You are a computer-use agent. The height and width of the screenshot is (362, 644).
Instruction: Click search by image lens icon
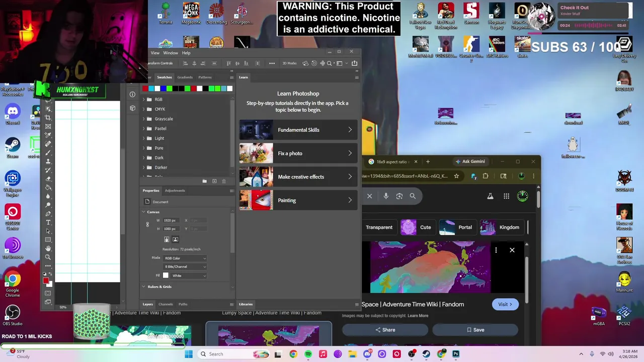click(x=399, y=196)
